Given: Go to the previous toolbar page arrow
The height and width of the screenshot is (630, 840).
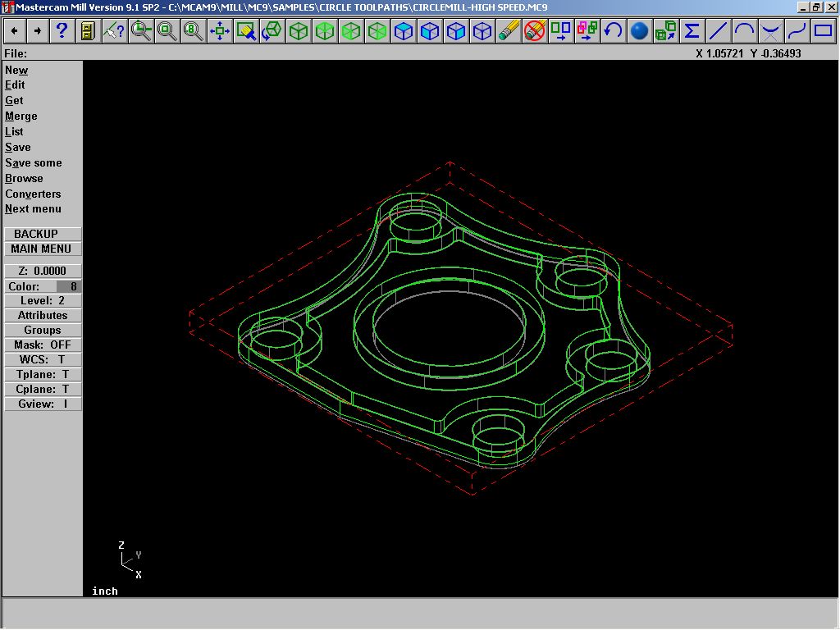Looking at the screenshot, I should tap(15, 31).
